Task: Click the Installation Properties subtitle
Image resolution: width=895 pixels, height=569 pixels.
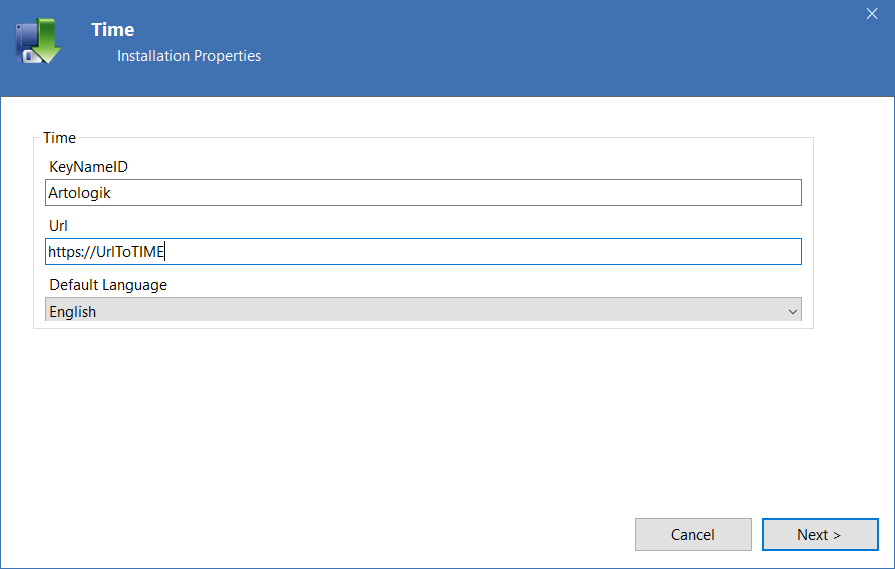Action: tap(189, 56)
